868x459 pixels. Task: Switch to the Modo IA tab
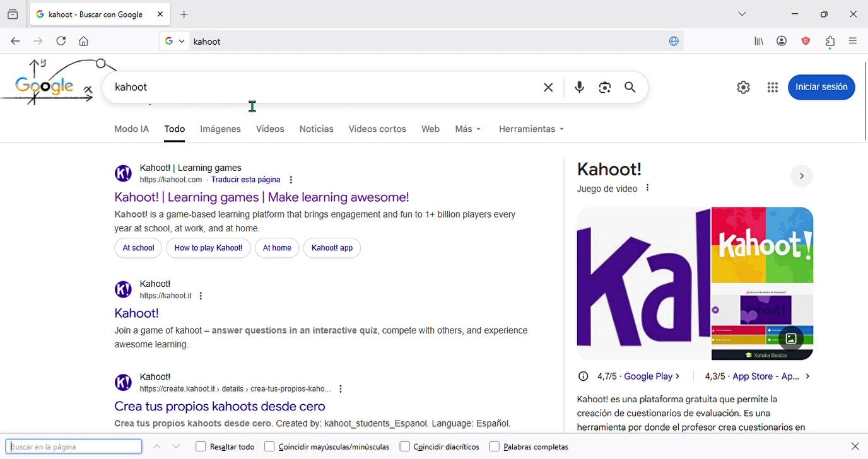[x=131, y=129]
